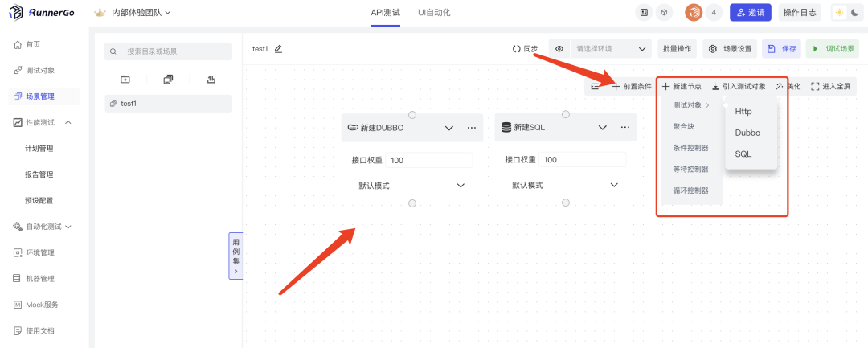This screenshot has width=868, height=348.
Task: Click the 进入全屏 fullscreen icon
Action: point(815,86)
